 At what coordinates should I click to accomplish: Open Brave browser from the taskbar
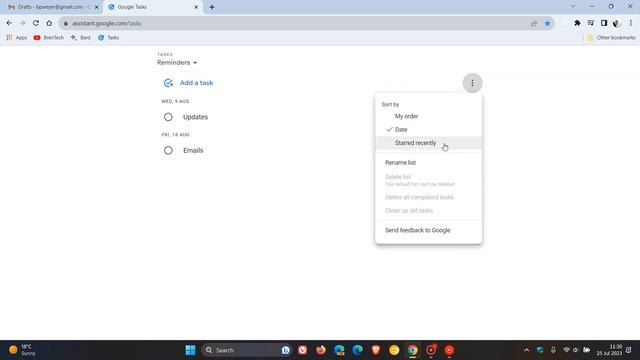[x=376, y=350]
